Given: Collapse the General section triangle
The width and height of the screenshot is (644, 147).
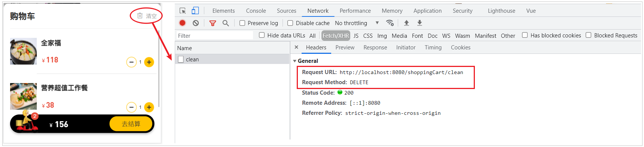Looking at the screenshot, I should point(295,61).
